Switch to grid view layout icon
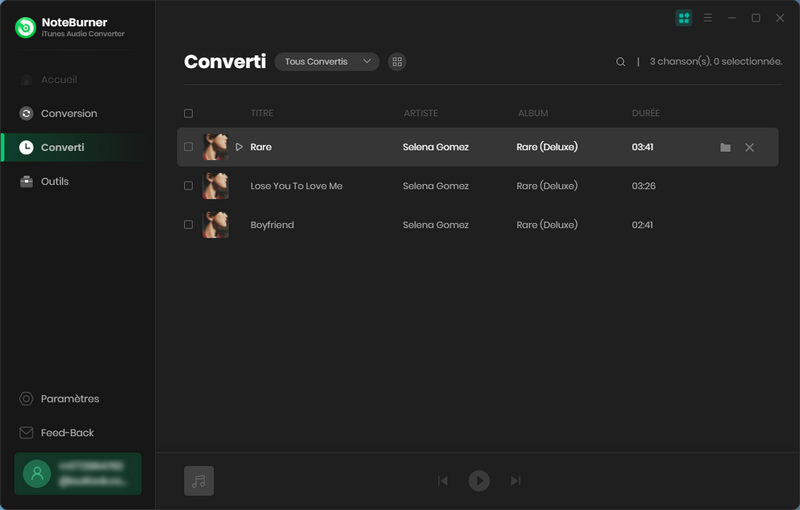Image resolution: width=800 pixels, height=510 pixels. pos(397,62)
